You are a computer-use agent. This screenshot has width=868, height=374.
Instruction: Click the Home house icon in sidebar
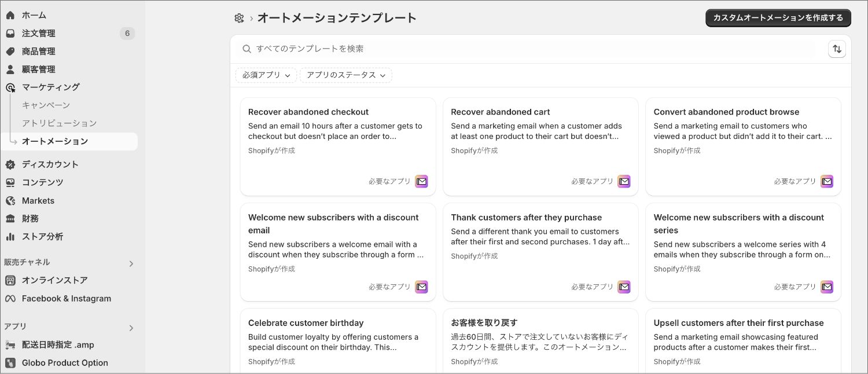tap(10, 15)
